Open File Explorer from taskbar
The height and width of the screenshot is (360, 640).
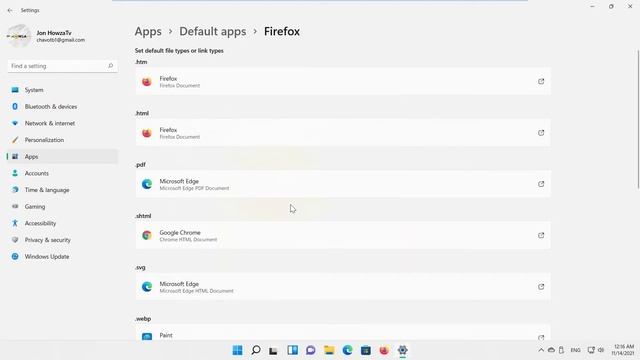click(329, 350)
